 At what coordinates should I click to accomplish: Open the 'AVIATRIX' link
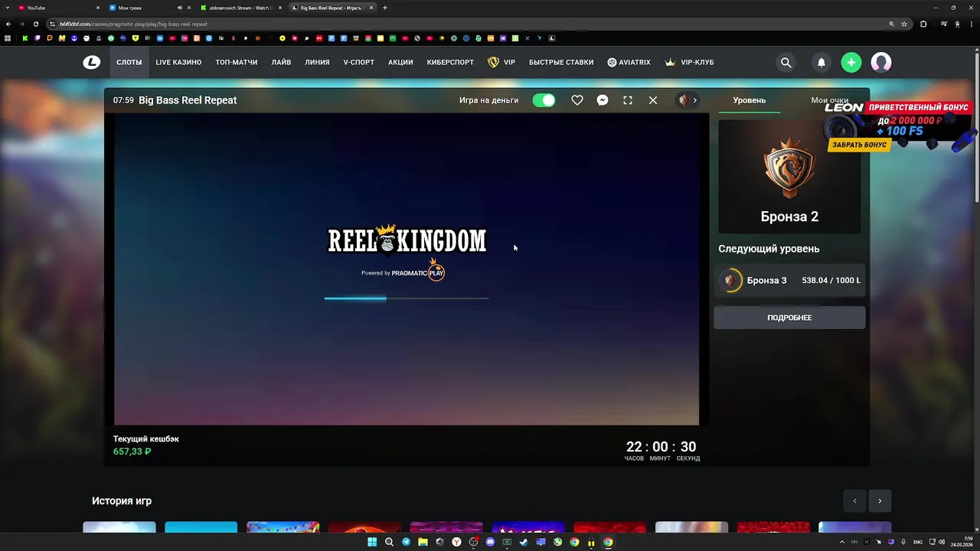[x=629, y=63]
